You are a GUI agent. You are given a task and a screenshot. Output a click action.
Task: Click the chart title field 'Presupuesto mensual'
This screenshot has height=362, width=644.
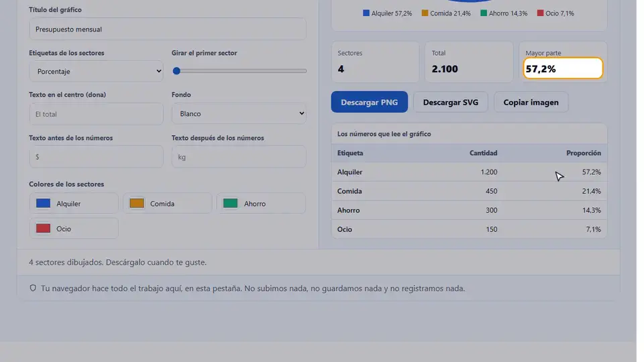168,29
